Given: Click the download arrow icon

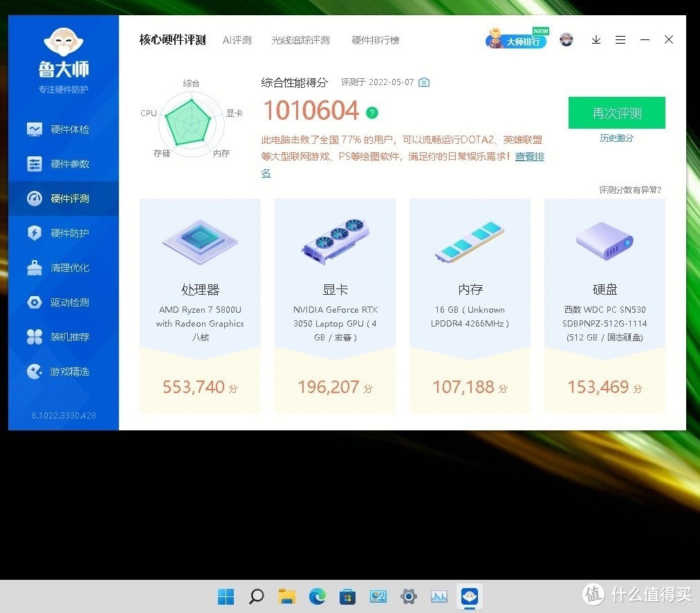Looking at the screenshot, I should click(596, 39).
